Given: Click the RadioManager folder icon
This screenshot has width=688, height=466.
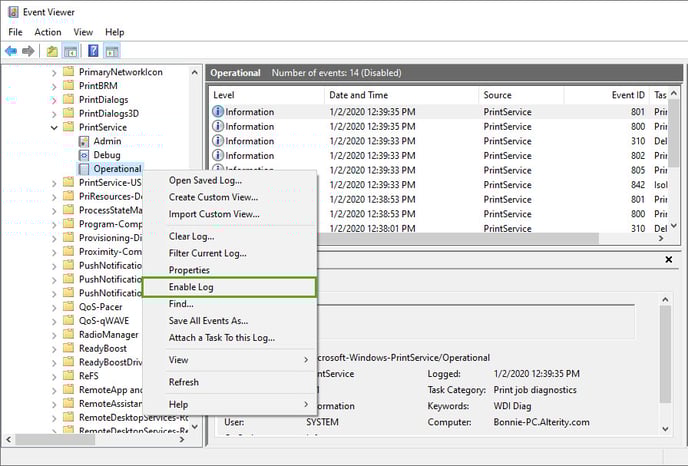Looking at the screenshot, I should click(68, 334).
